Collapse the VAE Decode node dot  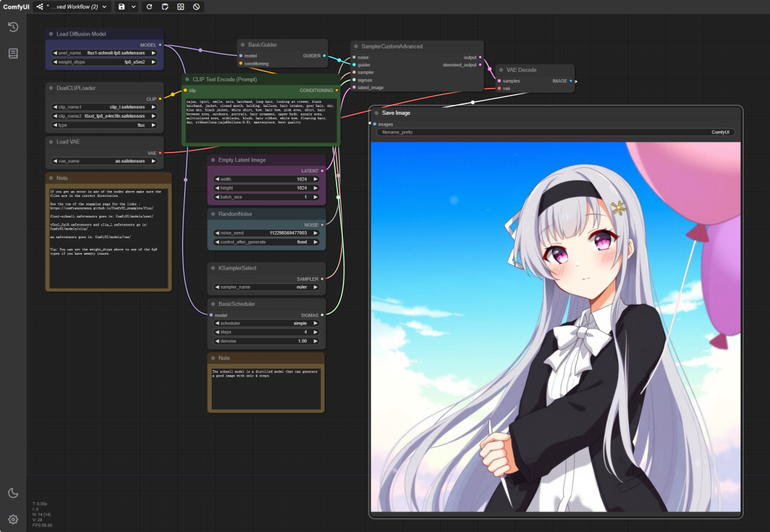(501, 70)
